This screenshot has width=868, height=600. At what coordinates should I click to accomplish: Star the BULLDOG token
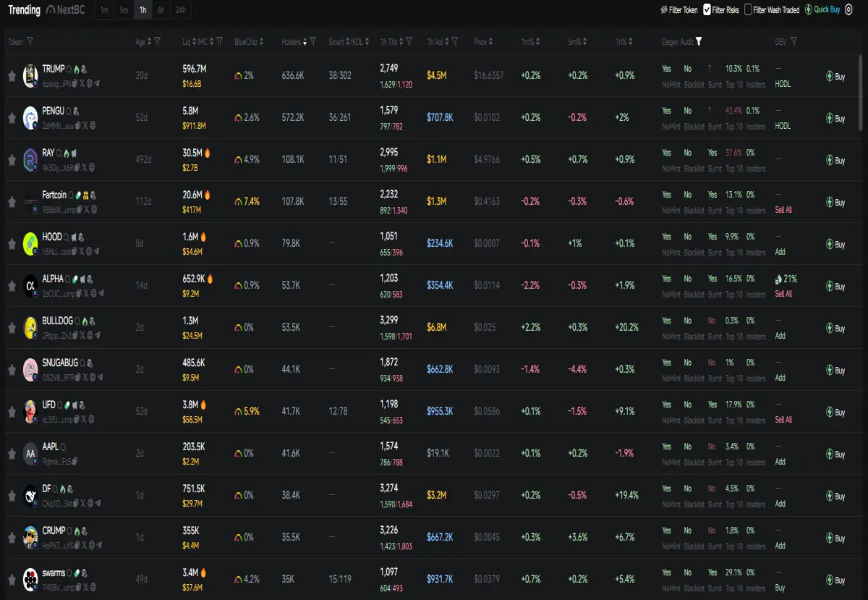coord(12,328)
